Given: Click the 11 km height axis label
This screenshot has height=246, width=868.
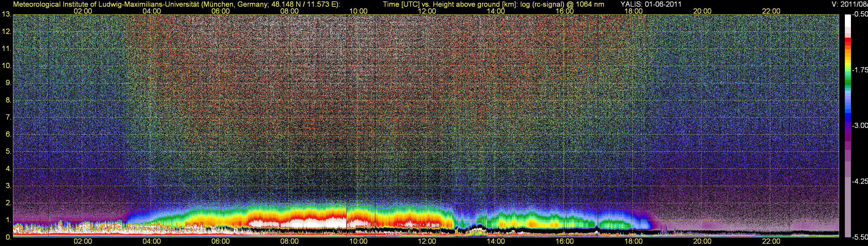Looking at the screenshot, I should (x=6, y=49).
